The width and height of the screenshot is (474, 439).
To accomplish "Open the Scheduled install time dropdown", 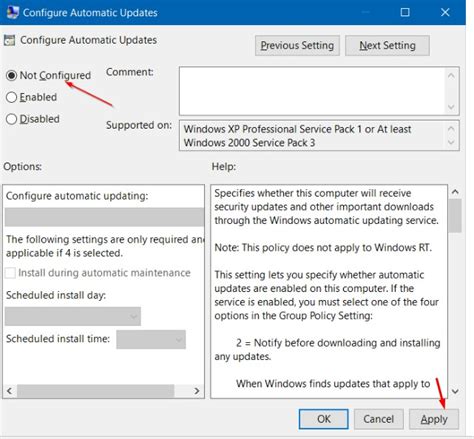I will (x=151, y=339).
